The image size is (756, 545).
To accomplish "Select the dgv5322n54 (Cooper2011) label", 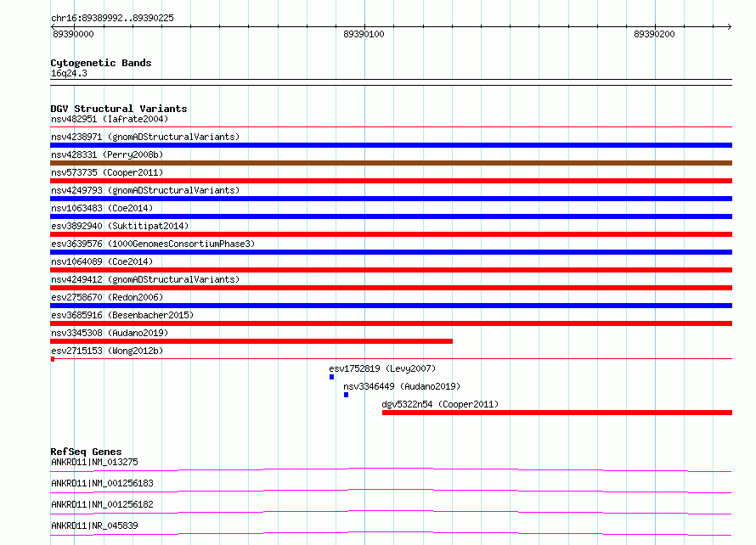I will coord(440,404).
